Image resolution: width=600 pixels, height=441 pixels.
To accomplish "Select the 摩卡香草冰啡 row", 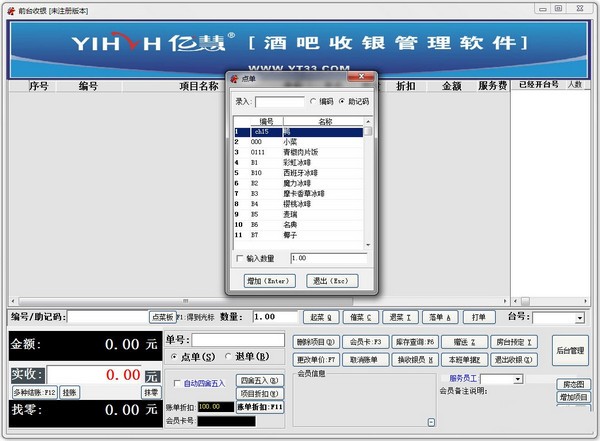I will [x=304, y=192].
